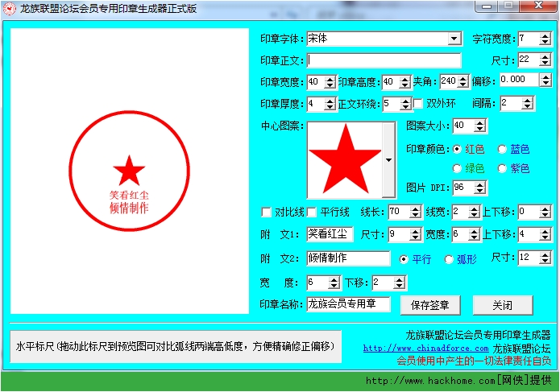
Task: Click the 印章正文 seal text field
Action: coord(384,60)
